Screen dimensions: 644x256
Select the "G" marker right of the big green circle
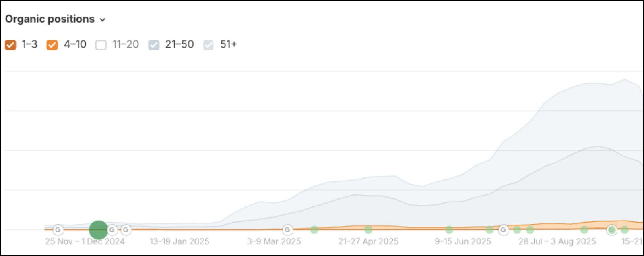(x=111, y=230)
